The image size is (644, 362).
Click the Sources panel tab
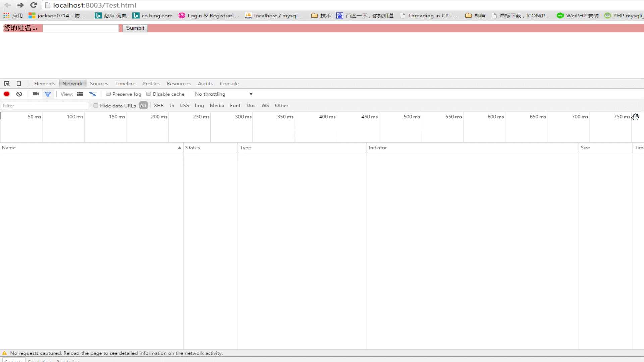(x=99, y=83)
